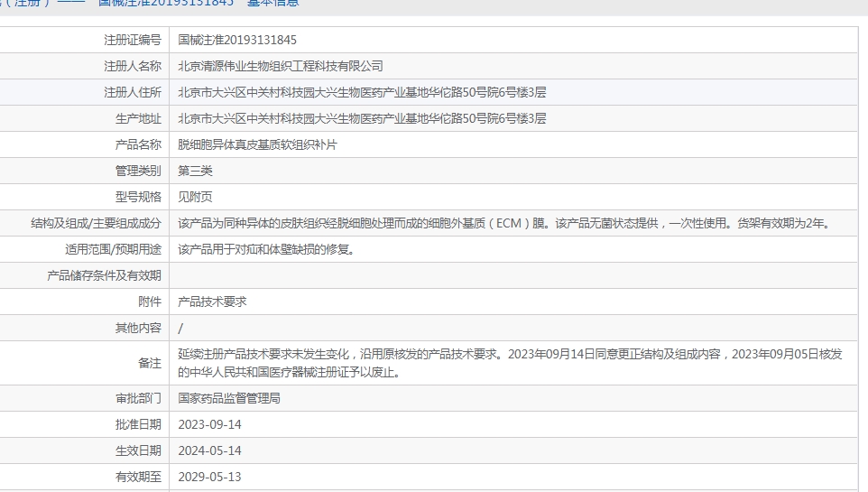
Task: Click the 备注 label
Action: (x=150, y=363)
